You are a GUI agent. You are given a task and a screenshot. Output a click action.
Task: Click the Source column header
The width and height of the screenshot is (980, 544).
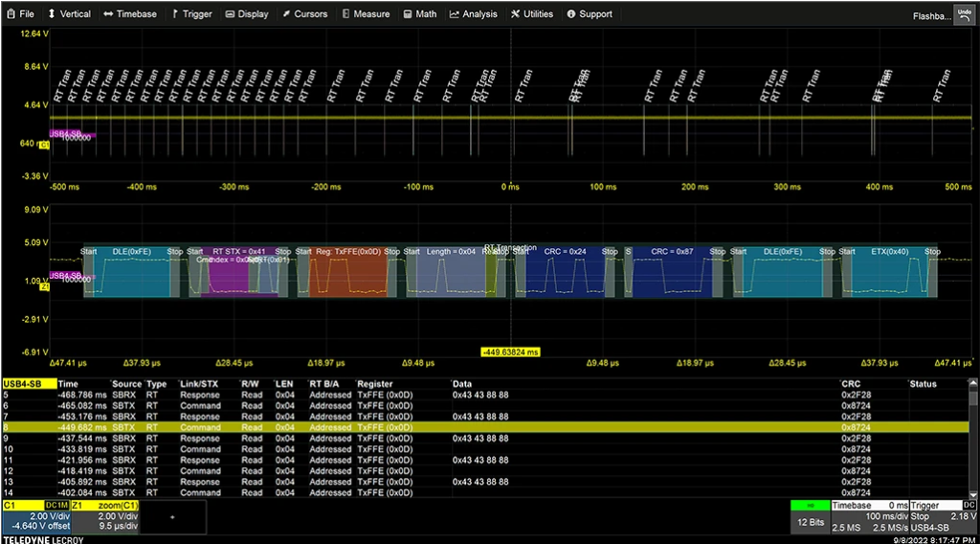pyautogui.click(x=127, y=384)
